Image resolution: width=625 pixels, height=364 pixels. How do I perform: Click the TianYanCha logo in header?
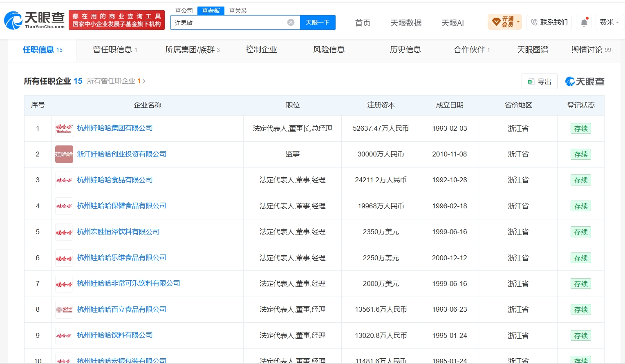point(34,20)
